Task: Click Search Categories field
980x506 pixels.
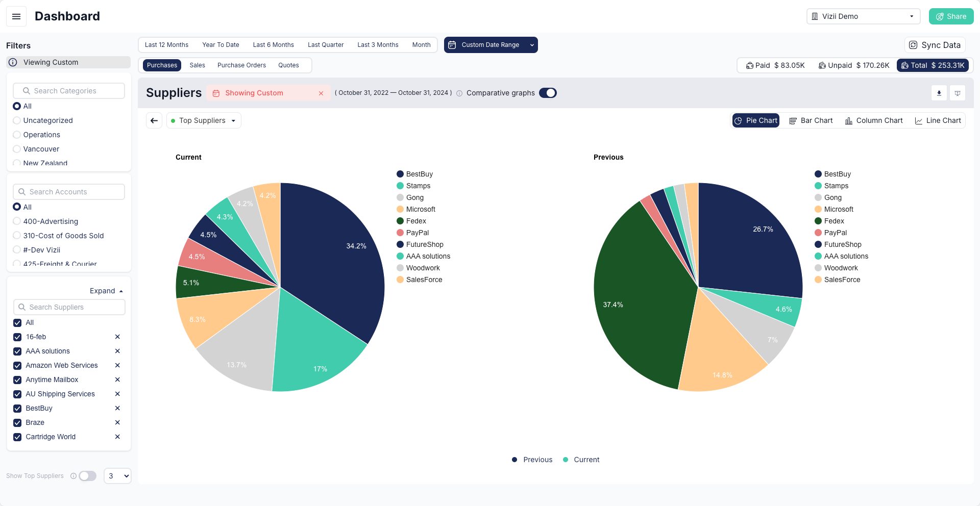Action: 69,91
